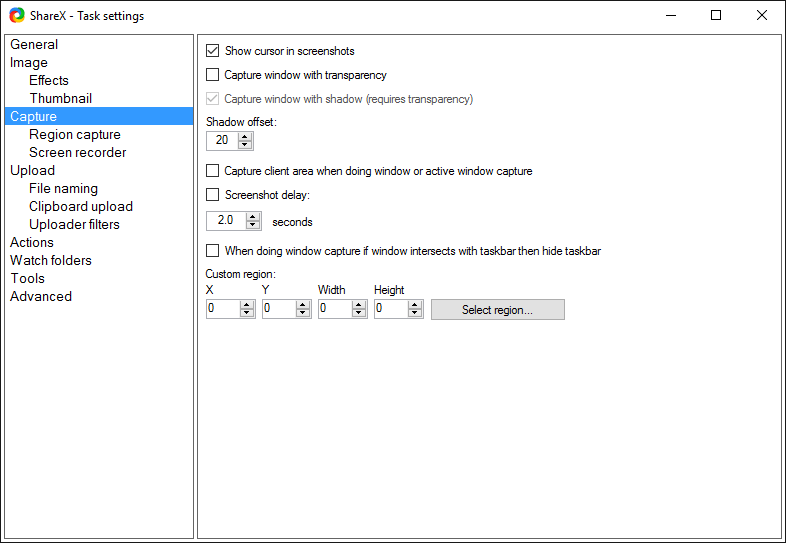
Task: Increase Shadow offset with up arrow
Action: point(246,136)
